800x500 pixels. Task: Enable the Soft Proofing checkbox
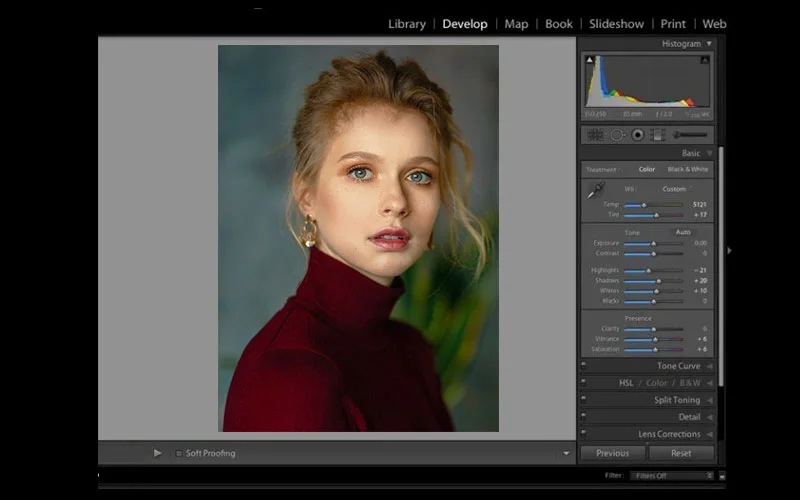pos(179,453)
